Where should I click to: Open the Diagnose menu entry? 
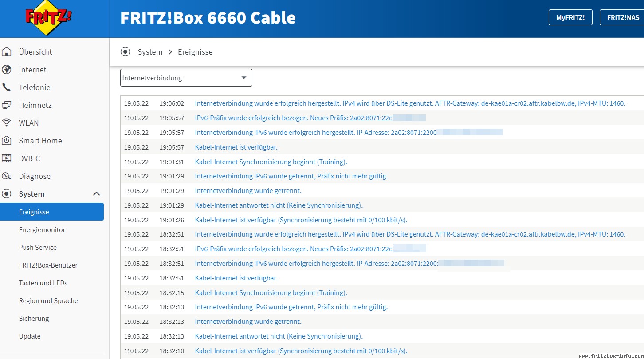(35, 176)
